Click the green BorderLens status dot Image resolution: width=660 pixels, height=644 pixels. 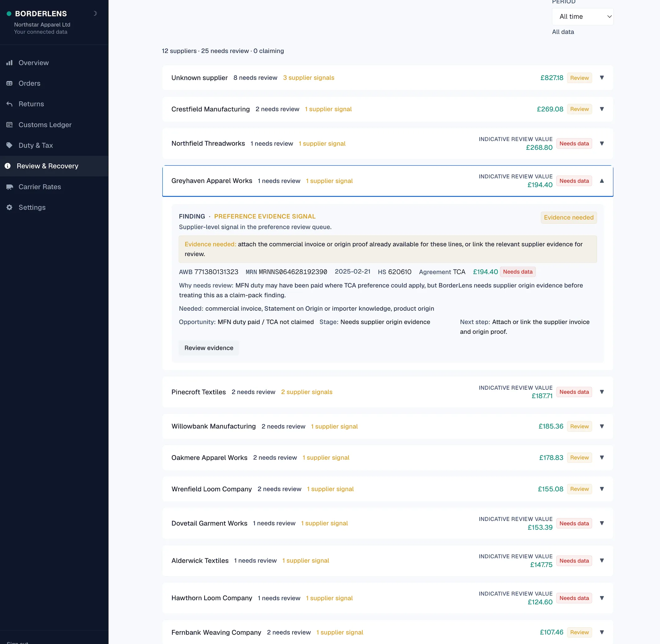click(x=9, y=14)
